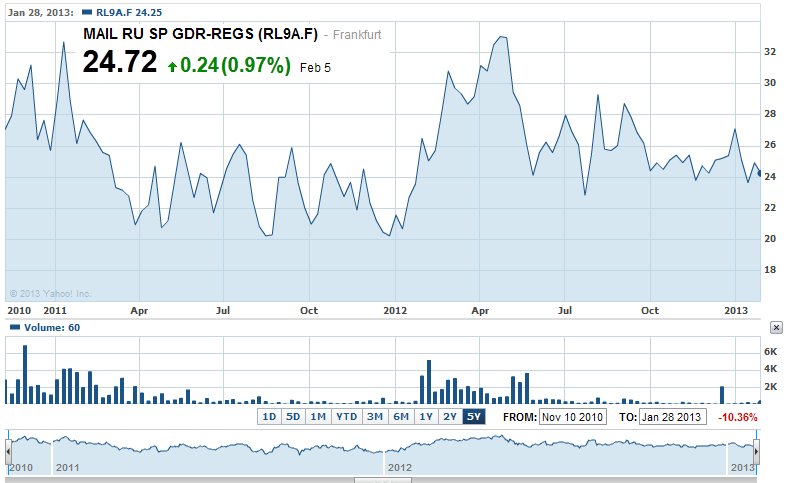The height and width of the screenshot is (483, 787).
Task: Choose the 2Y range button
Action: click(450, 417)
